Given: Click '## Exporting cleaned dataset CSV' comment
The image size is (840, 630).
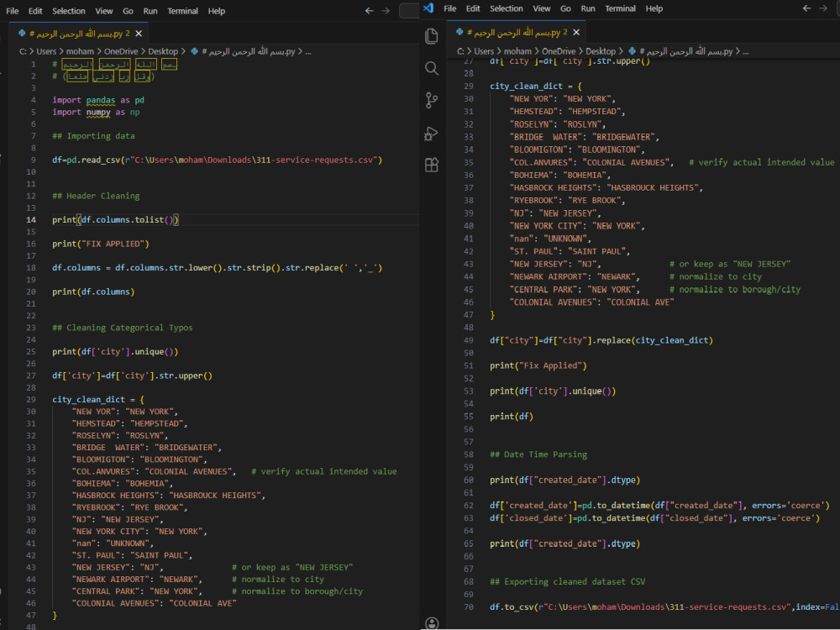Looking at the screenshot, I should click(567, 582).
